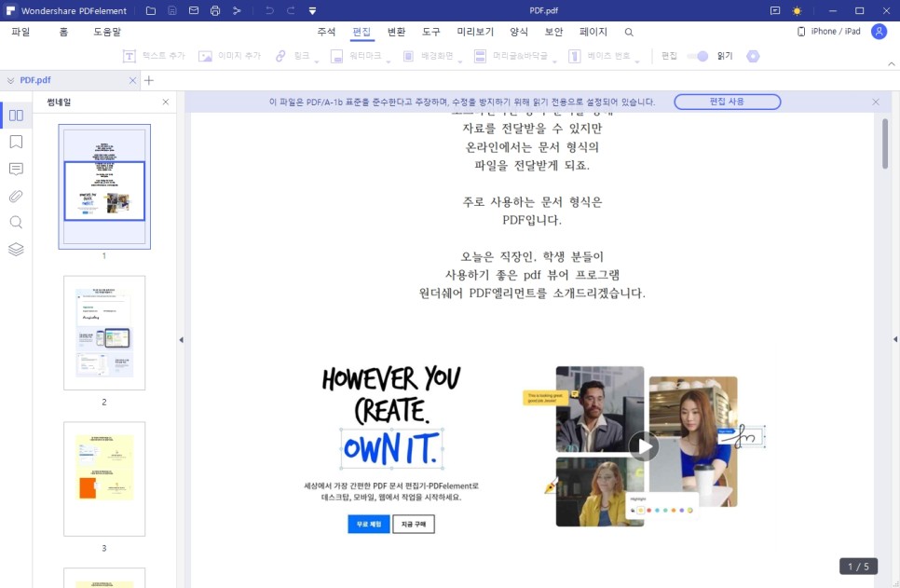Viewport: 900px width, 588px height.
Task: Click the redo arrow icon
Action: (291, 10)
